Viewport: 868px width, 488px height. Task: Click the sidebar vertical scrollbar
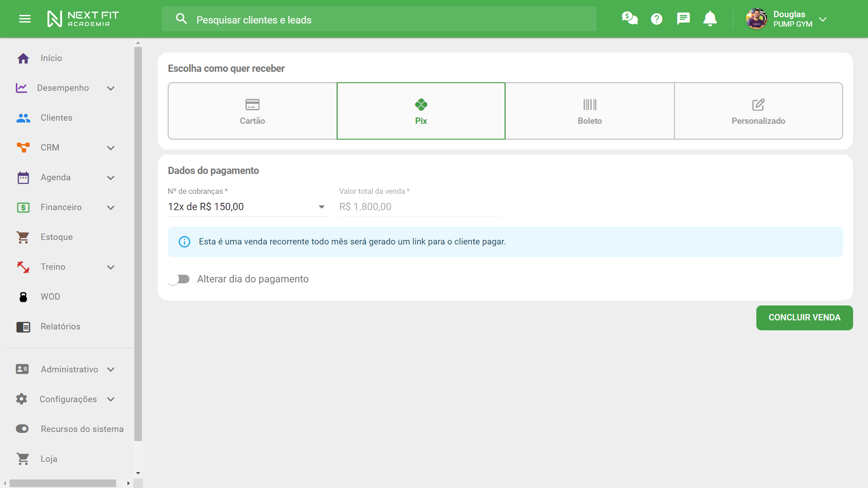(x=138, y=244)
